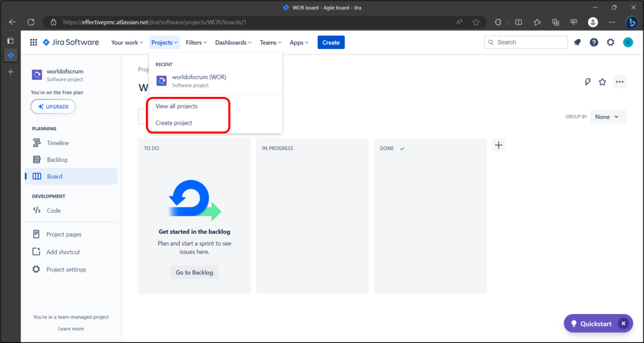
Task: Expand the Filters dropdown
Action: click(196, 42)
